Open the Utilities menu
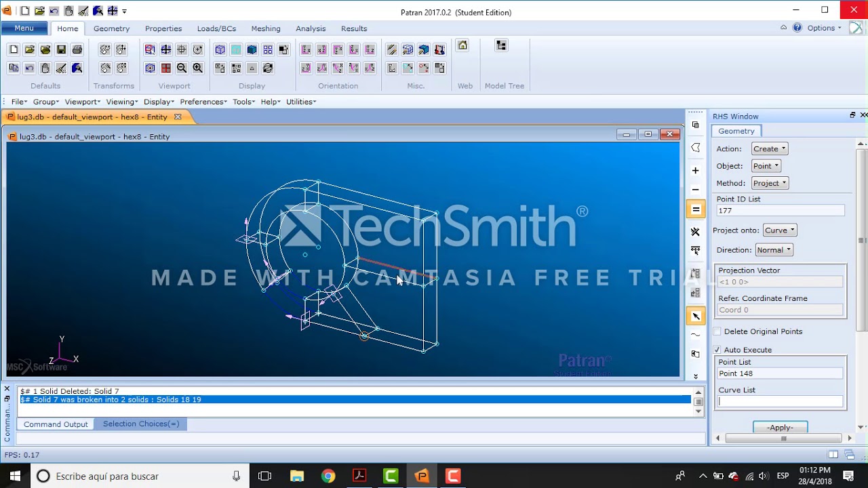Screen dimensions: 868x488 point(301,102)
